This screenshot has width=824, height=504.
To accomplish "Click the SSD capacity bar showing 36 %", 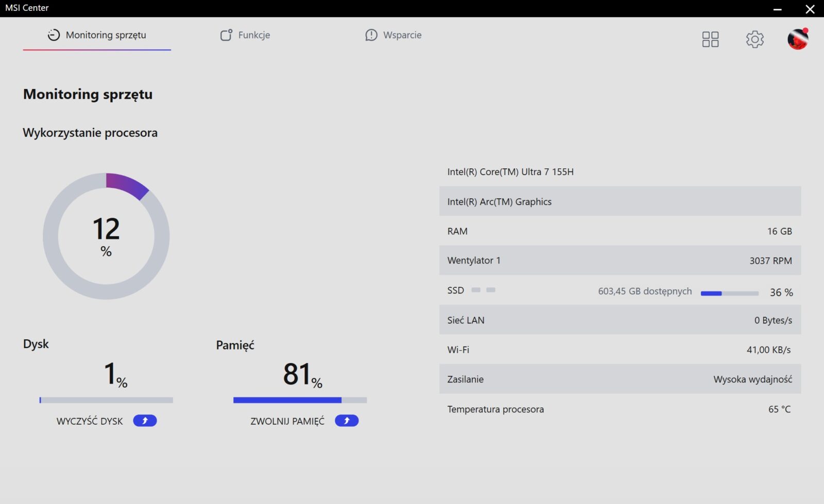I will coord(729,293).
